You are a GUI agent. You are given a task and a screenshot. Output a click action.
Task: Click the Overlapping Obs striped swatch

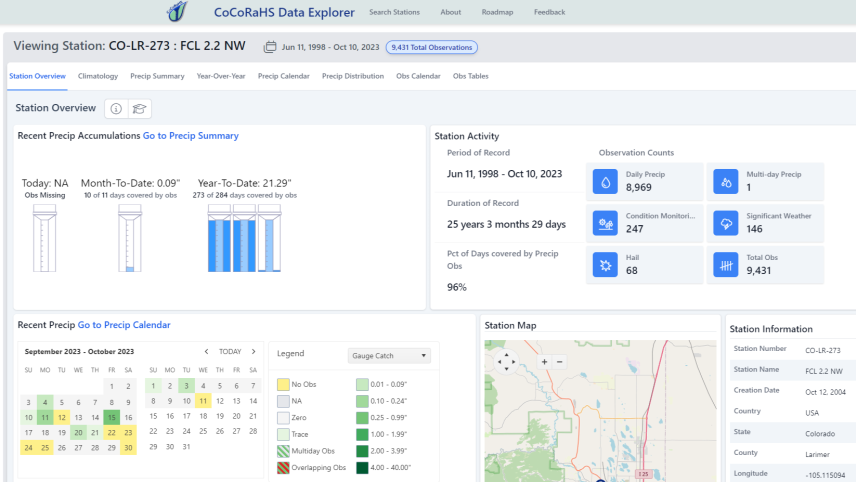(x=283, y=468)
